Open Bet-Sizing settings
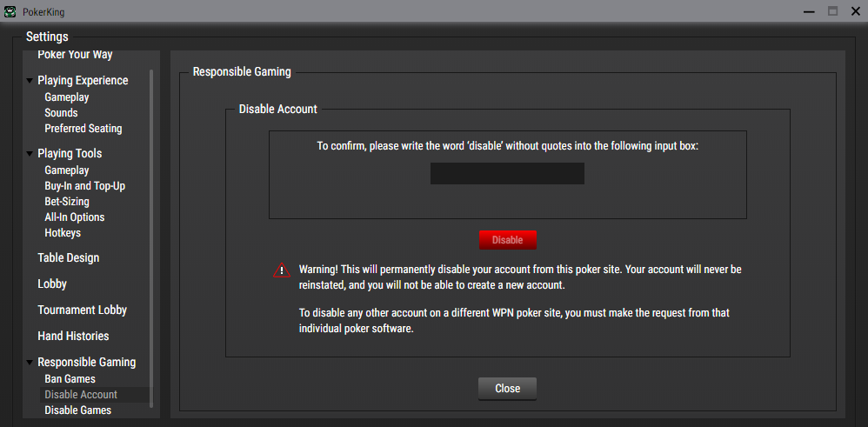868x427 pixels. pos(67,202)
